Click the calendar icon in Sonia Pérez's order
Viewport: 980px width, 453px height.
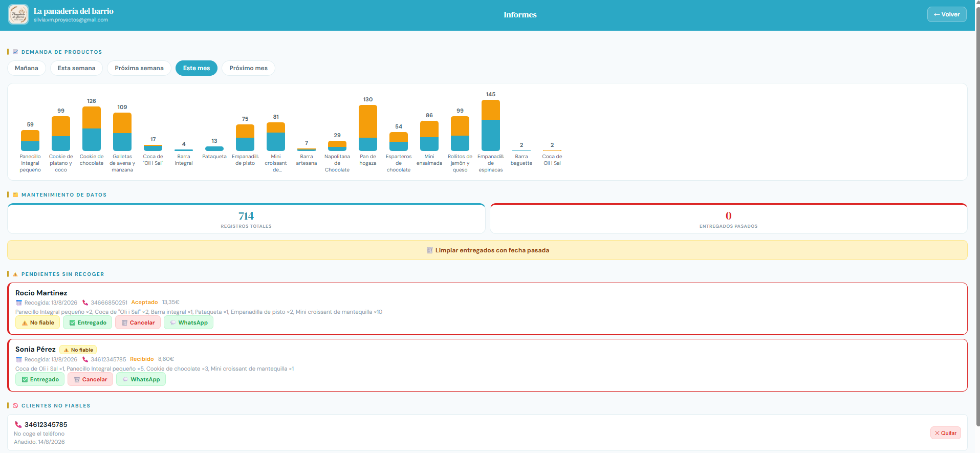pos(19,359)
